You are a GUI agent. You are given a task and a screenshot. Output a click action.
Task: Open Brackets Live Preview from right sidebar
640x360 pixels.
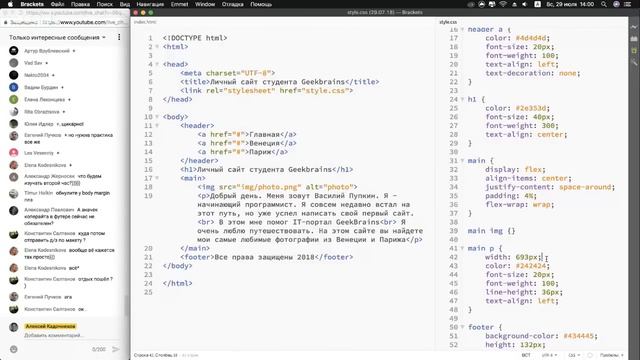(634, 27)
